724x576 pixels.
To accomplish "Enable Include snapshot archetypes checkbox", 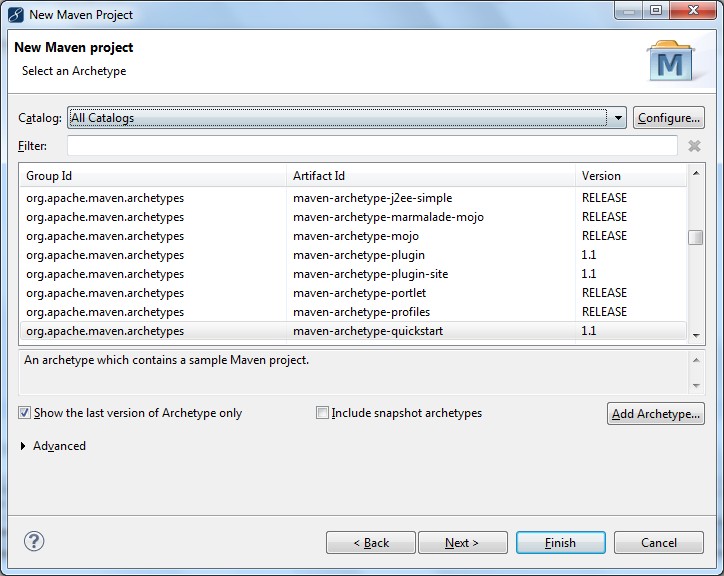I will point(322,412).
